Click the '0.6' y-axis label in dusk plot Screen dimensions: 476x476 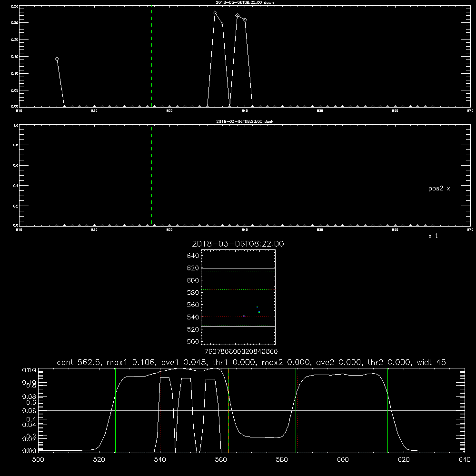coord(16,166)
